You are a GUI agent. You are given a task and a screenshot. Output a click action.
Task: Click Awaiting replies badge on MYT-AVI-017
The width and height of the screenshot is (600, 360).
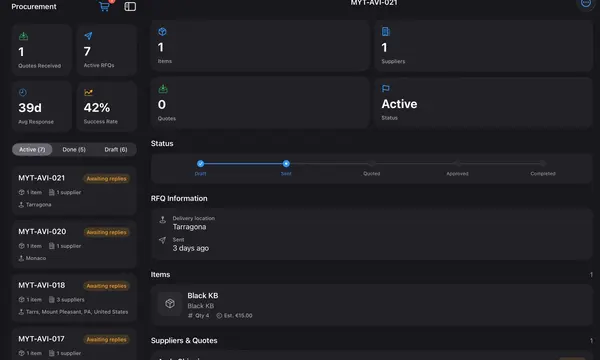[106, 339]
